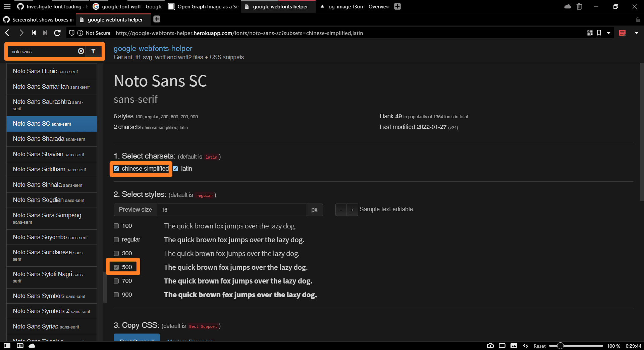Select Noto Sans Sora Sompeng font
The height and width of the screenshot is (350, 644).
coord(52,218)
